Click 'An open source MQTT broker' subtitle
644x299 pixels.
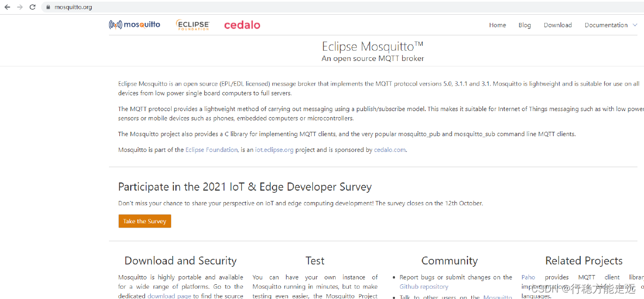(x=373, y=59)
